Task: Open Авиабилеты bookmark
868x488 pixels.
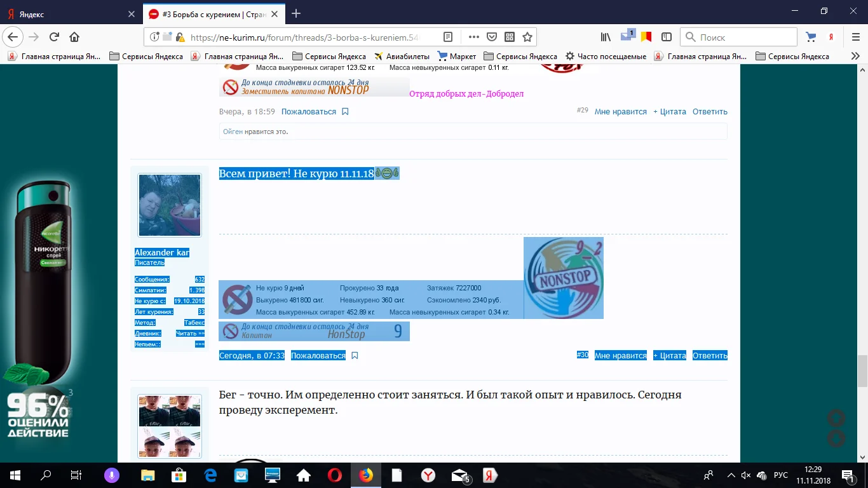Action: click(x=401, y=57)
